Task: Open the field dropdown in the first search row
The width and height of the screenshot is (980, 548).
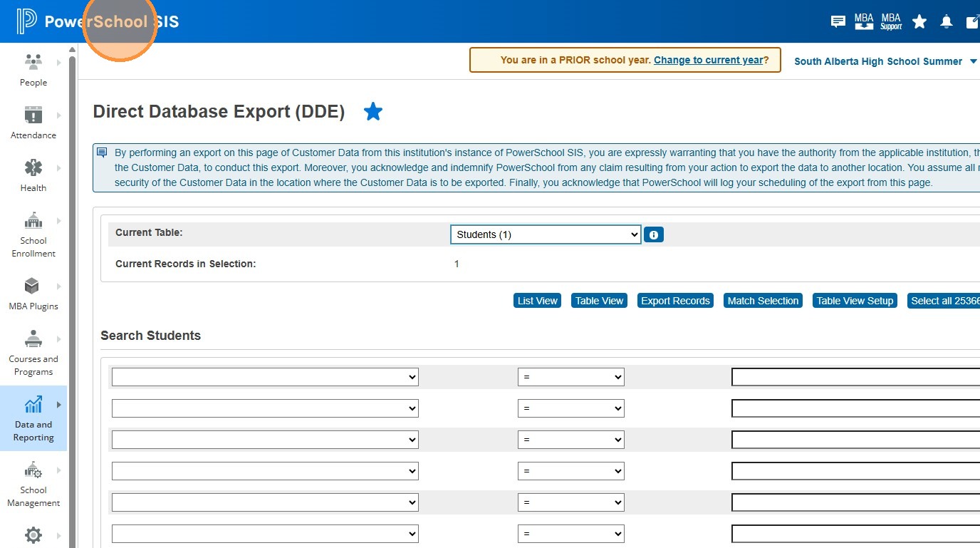Action: click(265, 377)
